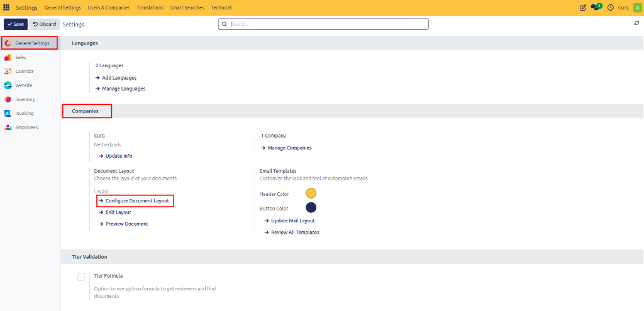Click the '2 Languages' text
The height and width of the screenshot is (311, 644).
pos(109,65)
